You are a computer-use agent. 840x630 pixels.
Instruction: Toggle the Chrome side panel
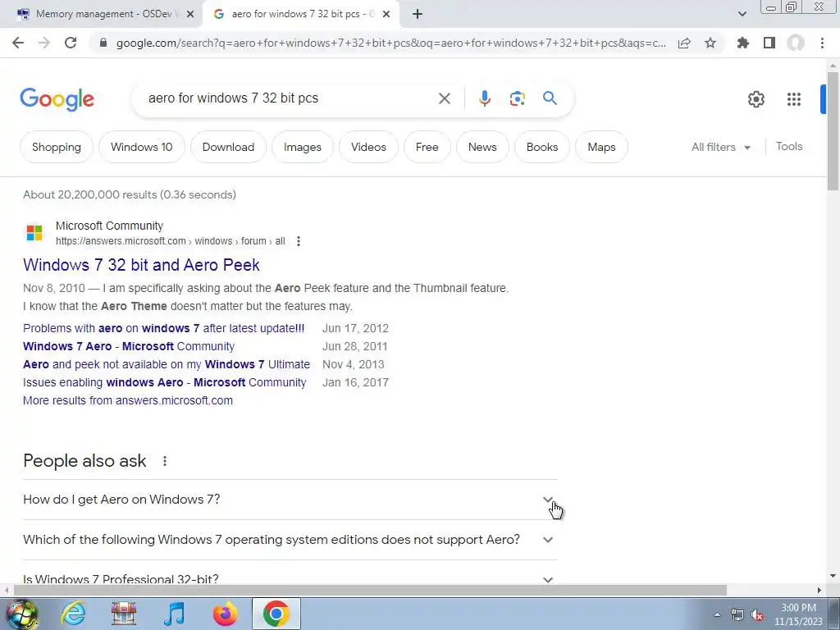[769, 43]
